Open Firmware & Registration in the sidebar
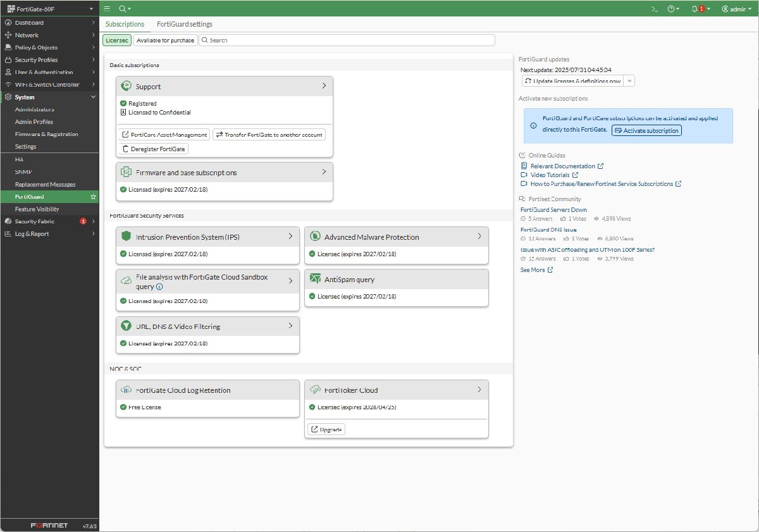This screenshot has height=532, width=759. 46,134
